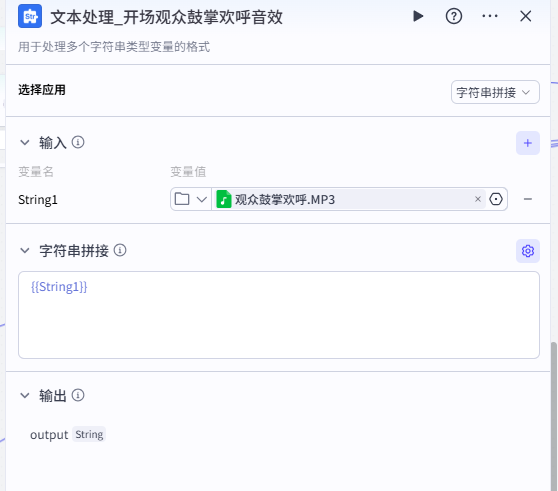Open the hexagon variable reference picker
558x491 pixels.
496,199
